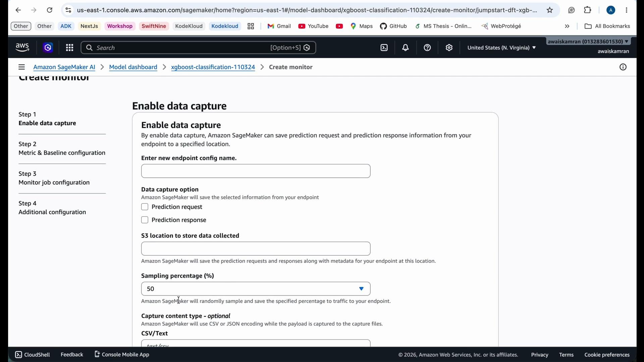Click the partially visible CSV/Text content type field
The width and height of the screenshot is (644, 362).
click(256, 343)
